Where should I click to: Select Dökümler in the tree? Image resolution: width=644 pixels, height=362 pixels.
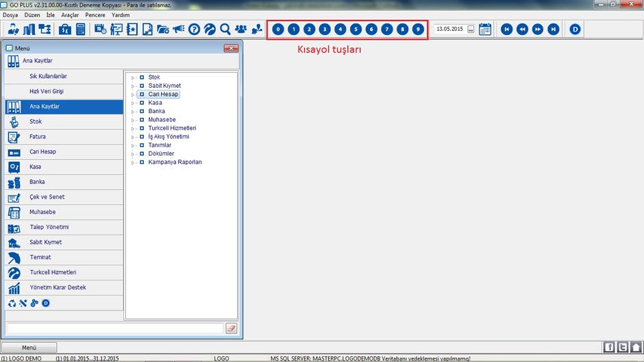point(161,154)
